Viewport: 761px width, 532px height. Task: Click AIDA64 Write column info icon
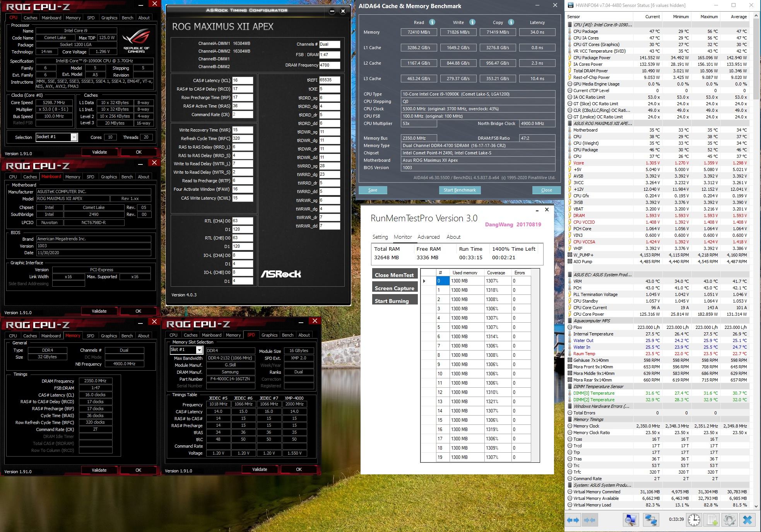[472, 22]
